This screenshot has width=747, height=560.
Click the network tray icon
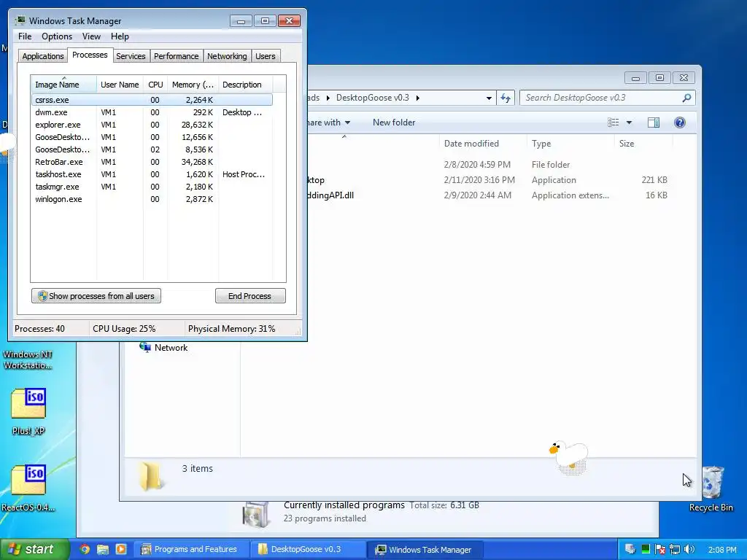click(675, 550)
